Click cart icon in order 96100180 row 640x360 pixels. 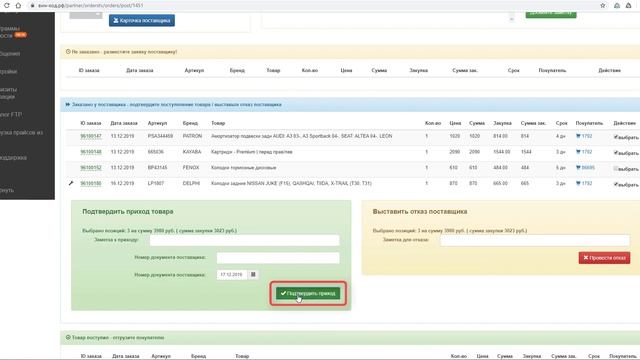(578, 183)
